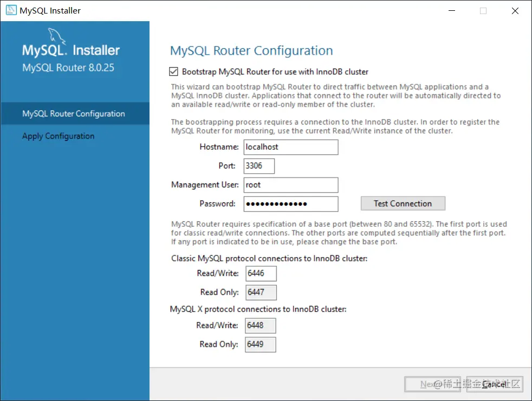Click the MySQL Router 8.0.25 version text
The height and width of the screenshot is (401, 532).
click(x=68, y=68)
